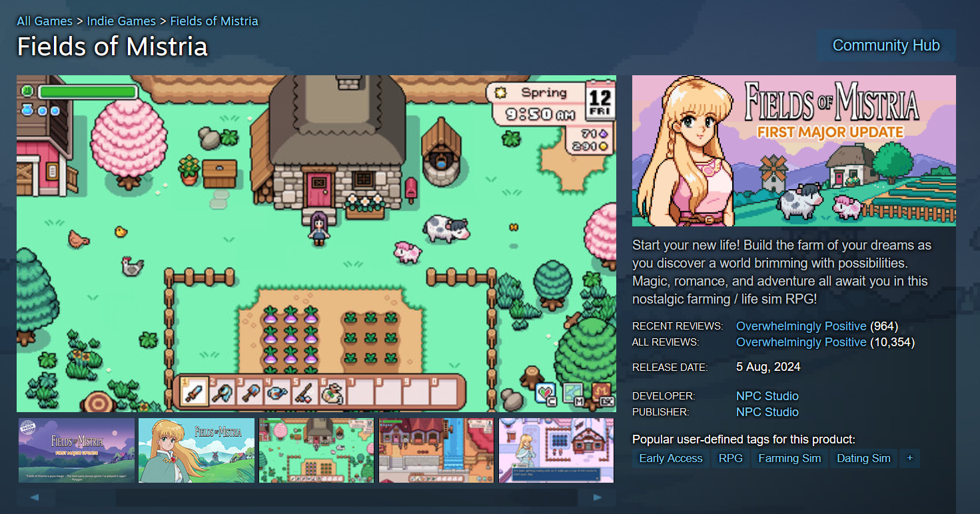Go to All Games in the breadcrumb
This screenshot has height=514, width=980.
coord(45,21)
